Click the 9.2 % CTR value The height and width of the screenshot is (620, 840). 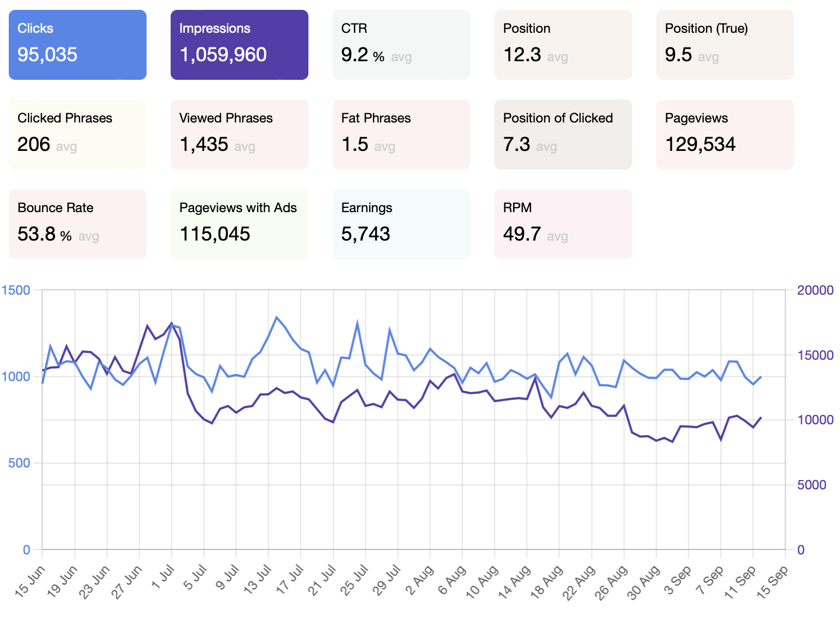point(363,55)
